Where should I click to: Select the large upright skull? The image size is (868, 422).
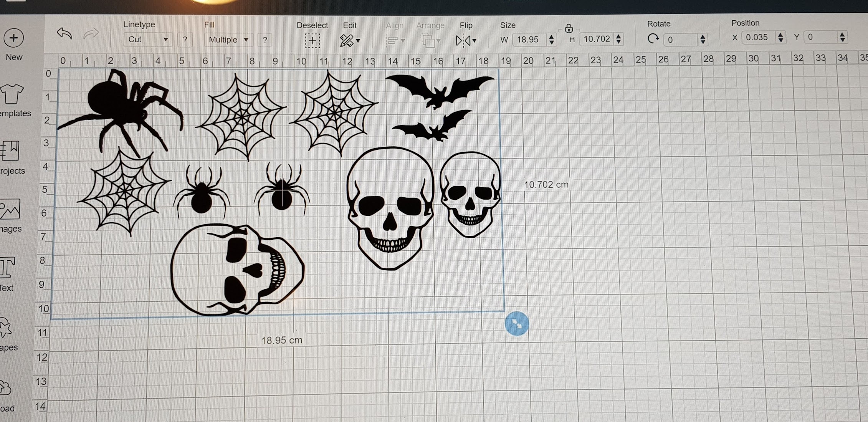pos(390,208)
